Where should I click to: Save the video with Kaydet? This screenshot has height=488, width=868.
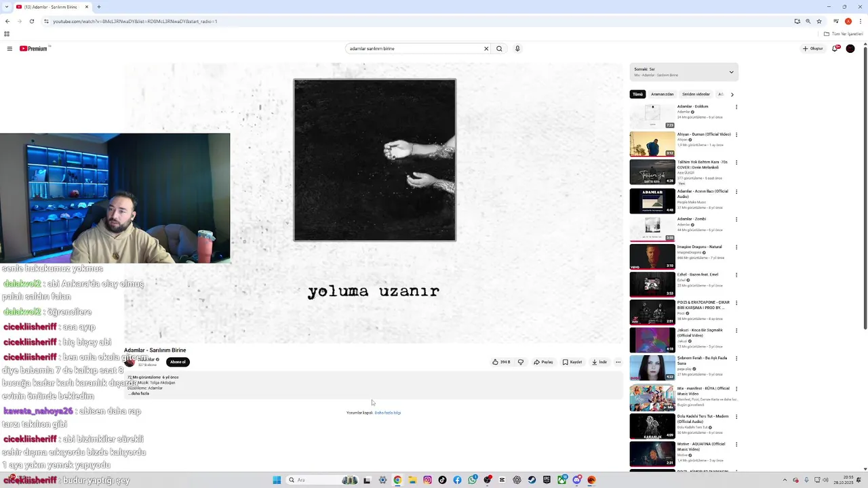tap(572, 362)
